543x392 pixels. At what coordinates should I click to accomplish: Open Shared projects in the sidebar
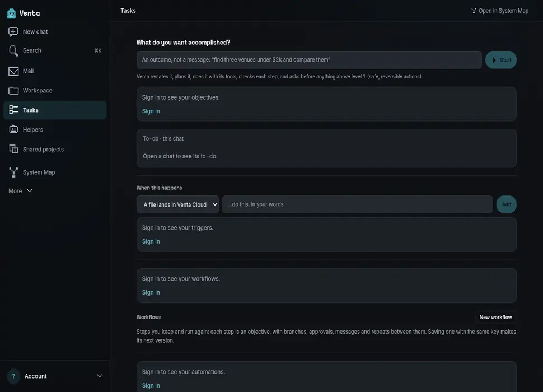point(55,150)
